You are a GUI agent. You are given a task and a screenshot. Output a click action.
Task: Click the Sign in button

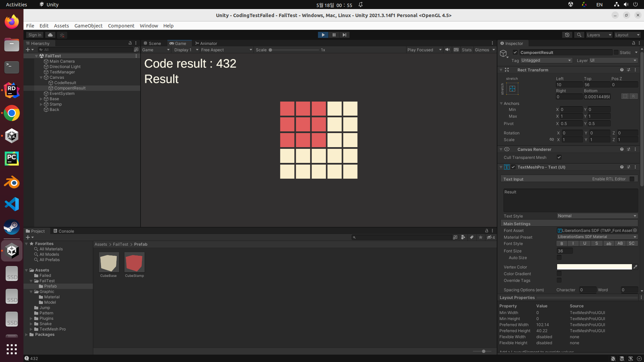coord(35,35)
